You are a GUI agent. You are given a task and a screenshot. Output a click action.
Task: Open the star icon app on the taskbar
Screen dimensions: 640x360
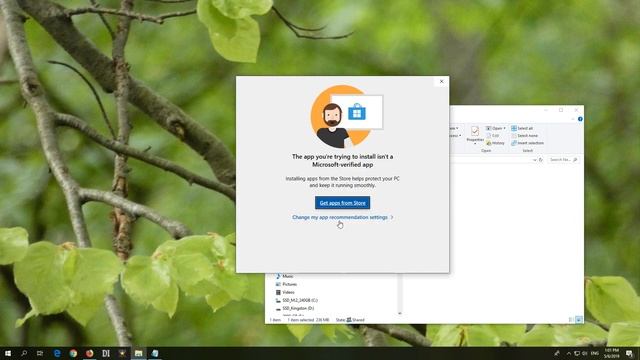click(x=122, y=353)
